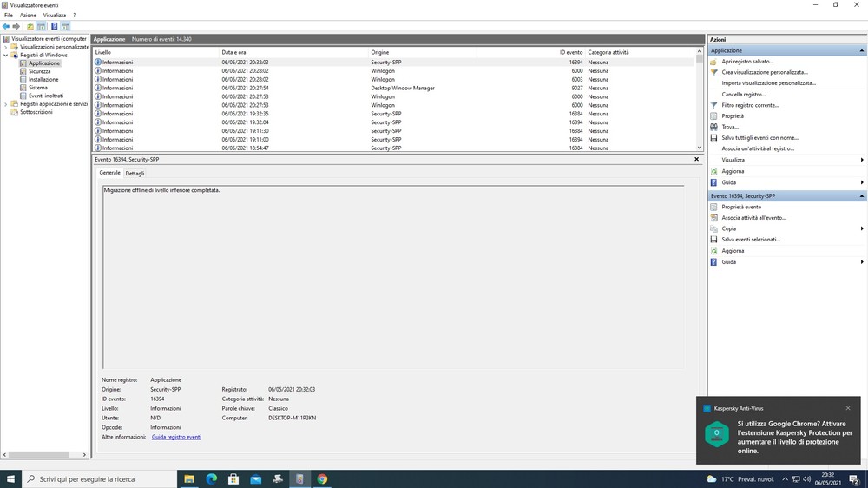Open the Installazione log

click(43, 79)
